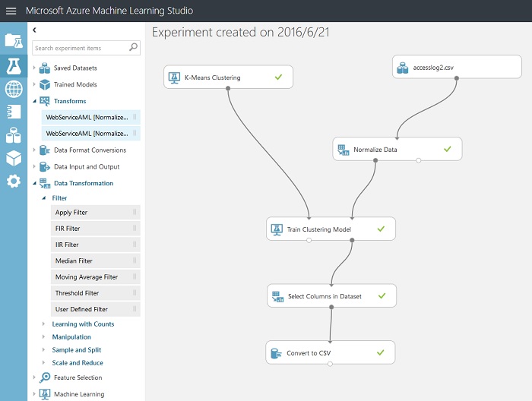This screenshot has height=401, width=532.
Task: Click Convert to CSV module icon
Action: (x=276, y=353)
